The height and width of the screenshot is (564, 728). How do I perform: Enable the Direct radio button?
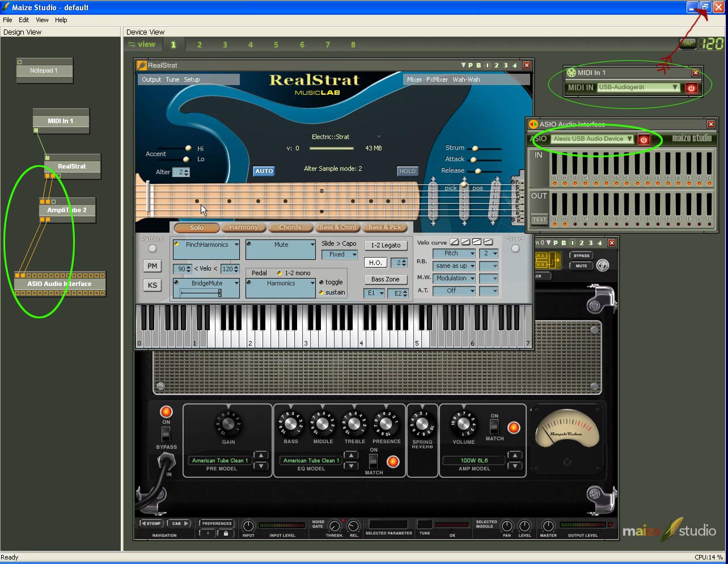pyautogui.click(x=515, y=249)
